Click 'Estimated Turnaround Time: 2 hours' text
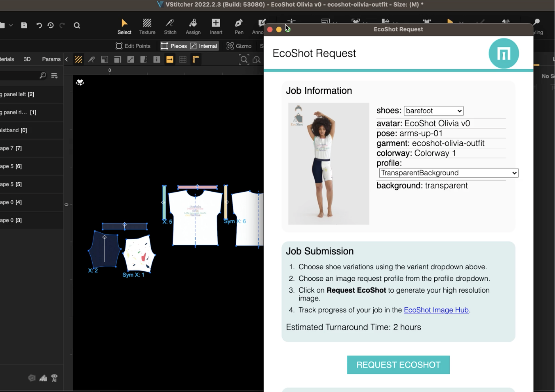Viewport: 555px width, 392px height. coord(354,327)
